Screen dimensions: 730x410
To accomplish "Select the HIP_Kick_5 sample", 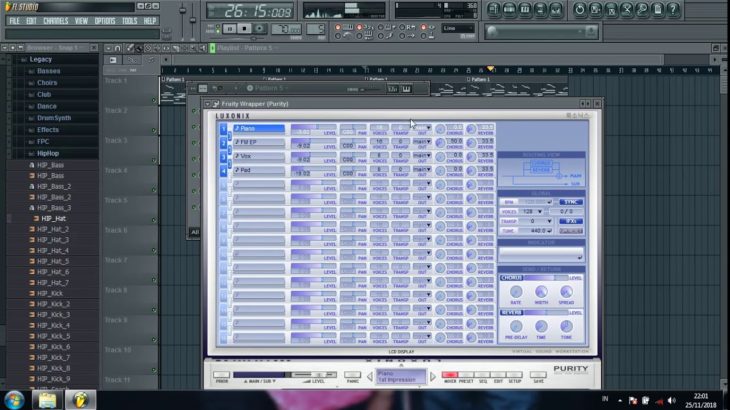I will (53, 336).
